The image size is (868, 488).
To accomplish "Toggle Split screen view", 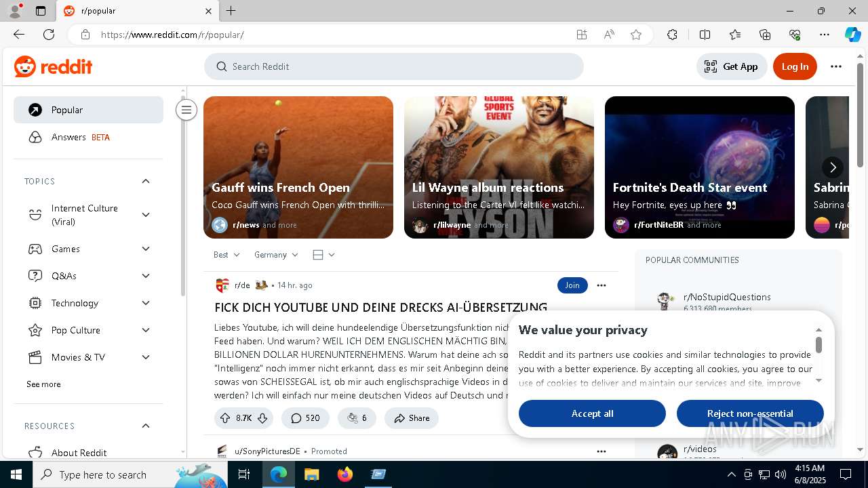I will pyautogui.click(x=705, y=35).
